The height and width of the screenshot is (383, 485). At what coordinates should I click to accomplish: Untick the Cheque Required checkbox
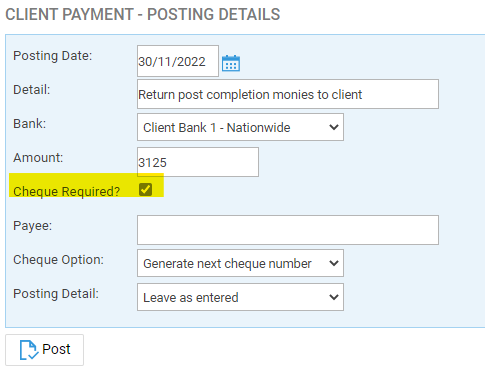coord(145,190)
